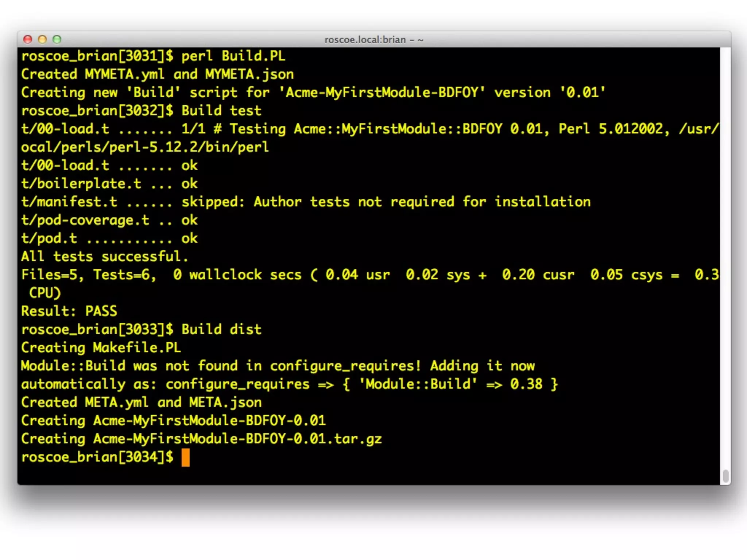Screen dimensions: 747x560
Task: Click the 'Build test' command text
Action: (x=221, y=111)
